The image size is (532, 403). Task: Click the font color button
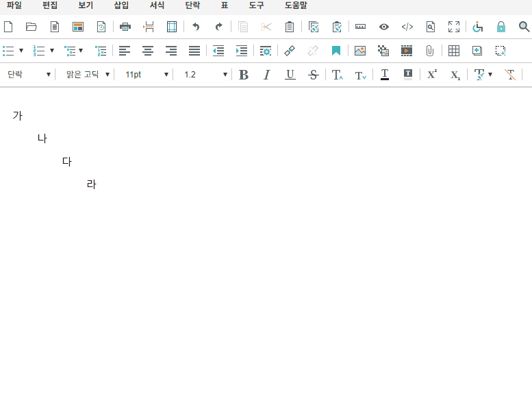coord(385,75)
